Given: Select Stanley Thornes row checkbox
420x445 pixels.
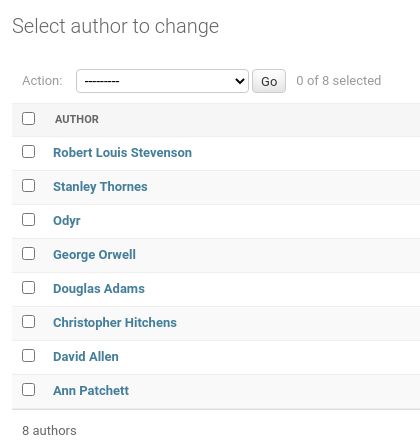Looking at the screenshot, I should (x=28, y=186).
